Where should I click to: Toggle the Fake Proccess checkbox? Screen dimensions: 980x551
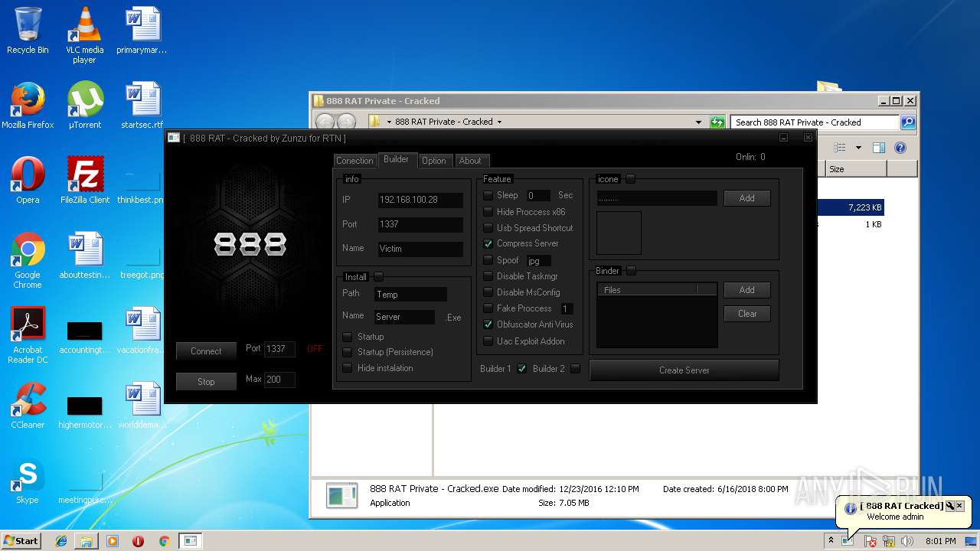(488, 308)
